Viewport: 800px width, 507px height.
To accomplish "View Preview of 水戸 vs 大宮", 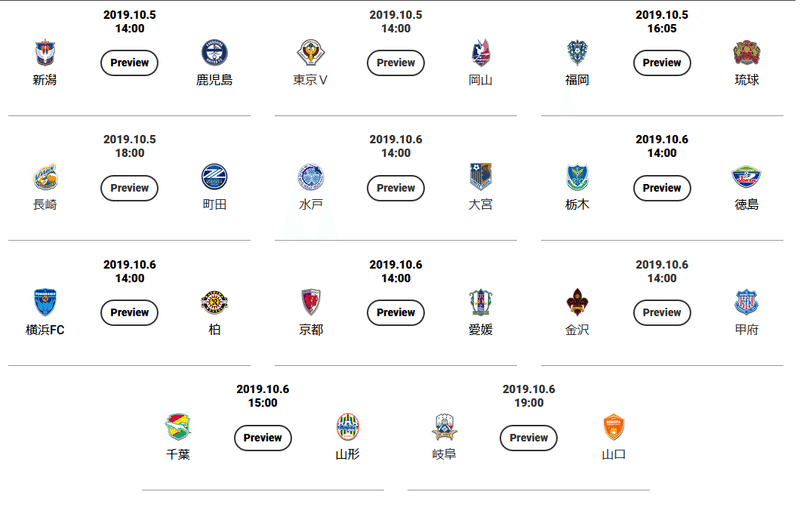I will click(x=395, y=188).
